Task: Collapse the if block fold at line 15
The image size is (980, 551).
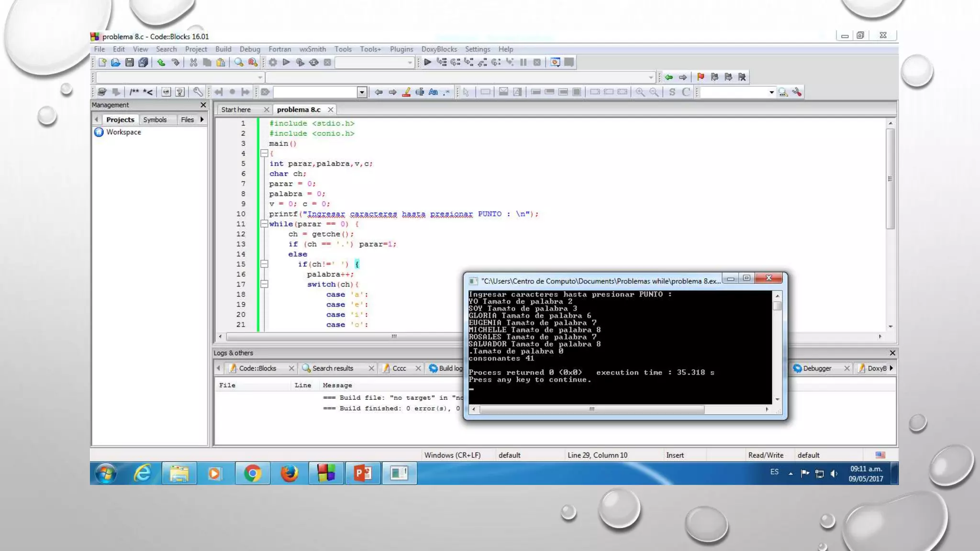Action: pos(264,264)
